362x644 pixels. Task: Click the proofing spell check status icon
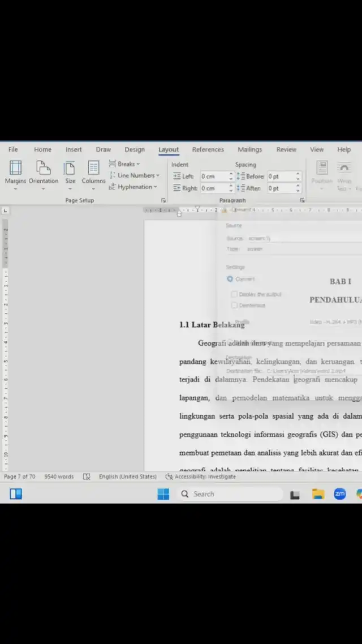click(87, 476)
